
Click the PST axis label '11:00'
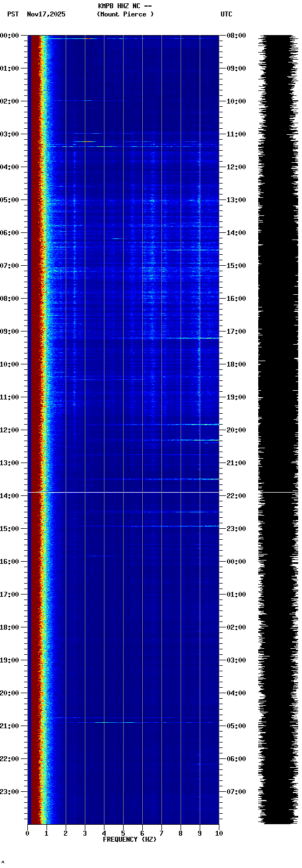click(x=9, y=397)
